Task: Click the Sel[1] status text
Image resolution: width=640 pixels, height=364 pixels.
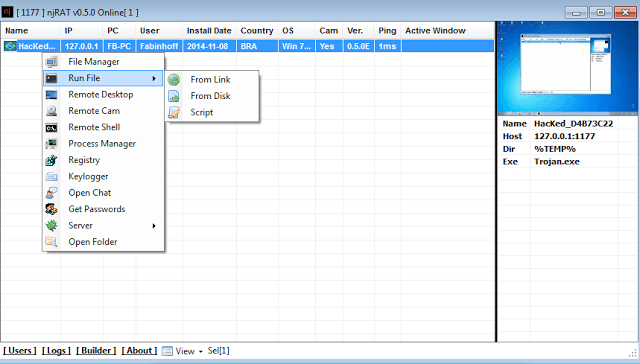Action: tap(218, 351)
